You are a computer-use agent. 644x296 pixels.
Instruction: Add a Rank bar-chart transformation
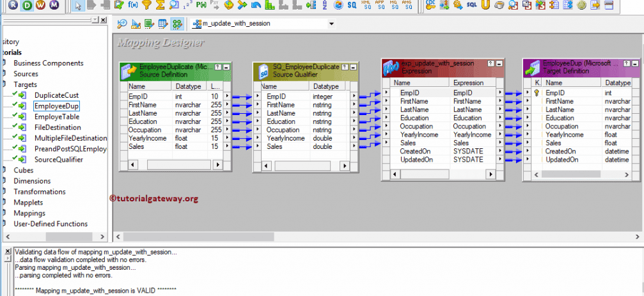tap(269, 5)
